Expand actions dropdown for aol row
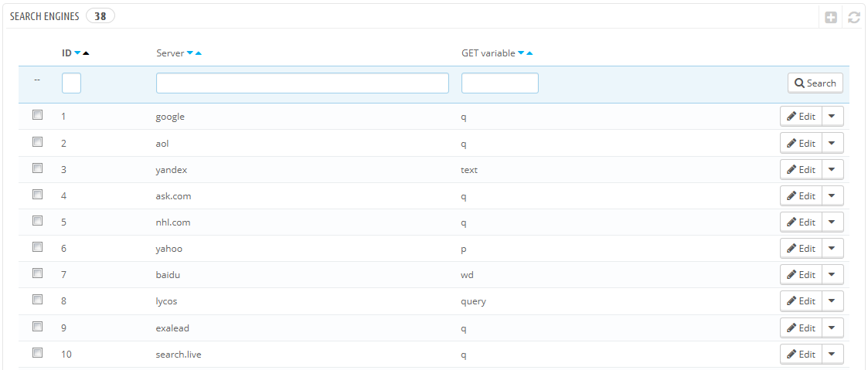 click(x=832, y=143)
